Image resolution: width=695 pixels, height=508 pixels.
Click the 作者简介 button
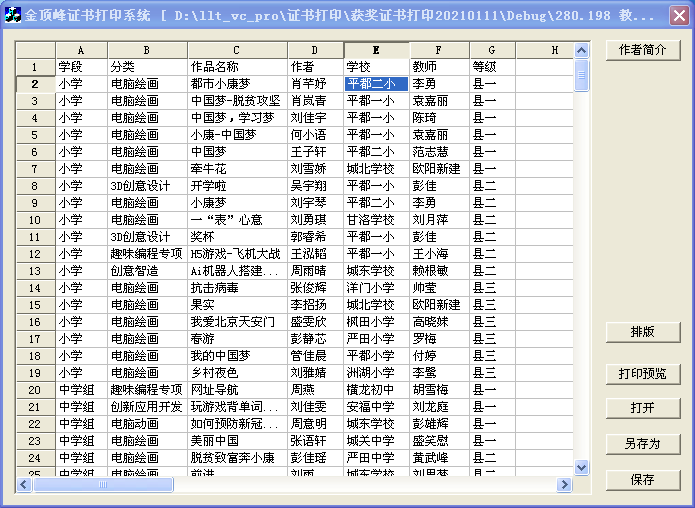643,50
